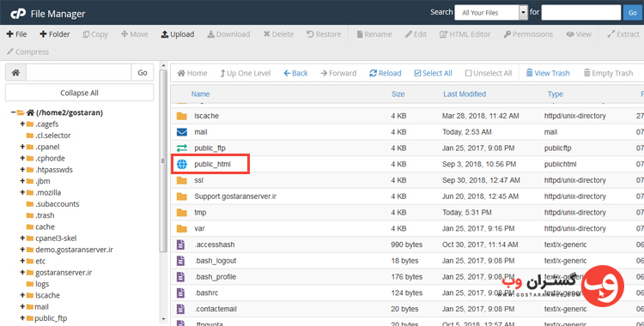This screenshot has width=644, height=326.
Task: Click the Compress toolbar button
Action: [x=28, y=51]
